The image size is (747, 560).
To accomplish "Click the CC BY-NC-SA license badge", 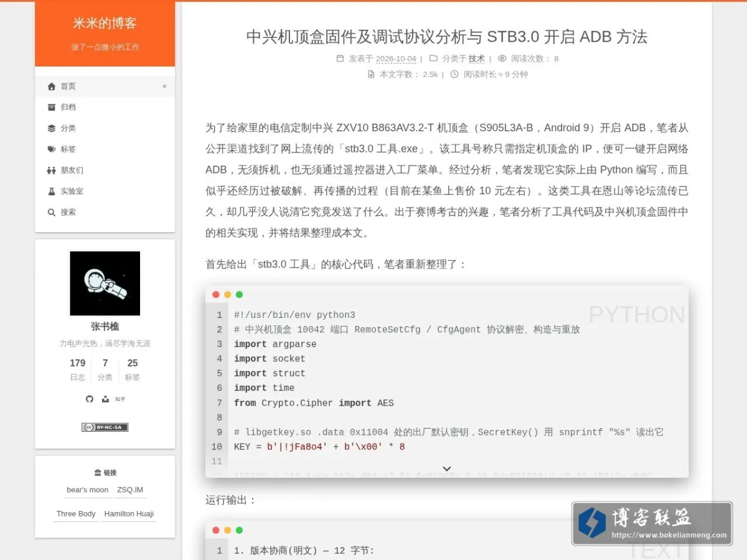I will [x=105, y=427].
